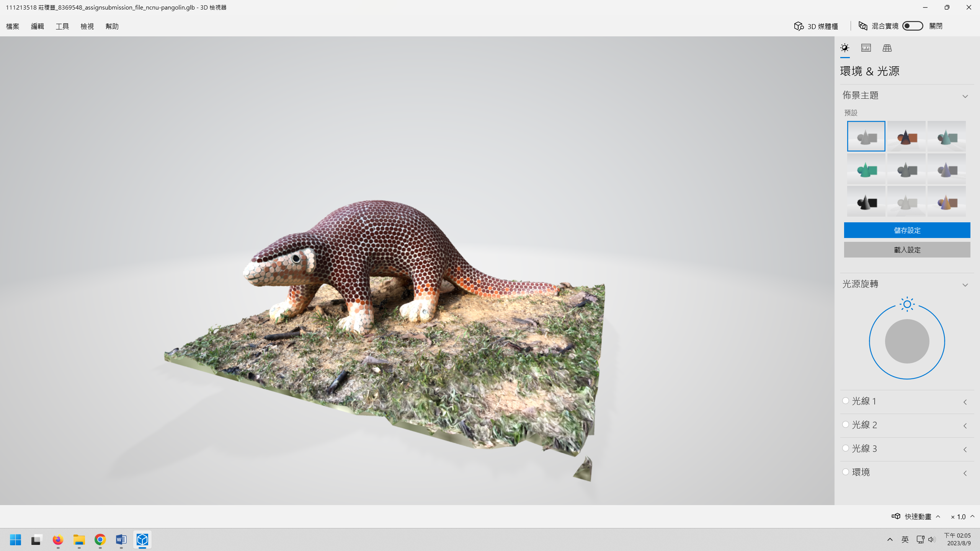Screen dimensions: 980x551
Task: Open the Stats & Shading panel icon
Action: [x=866, y=48]
